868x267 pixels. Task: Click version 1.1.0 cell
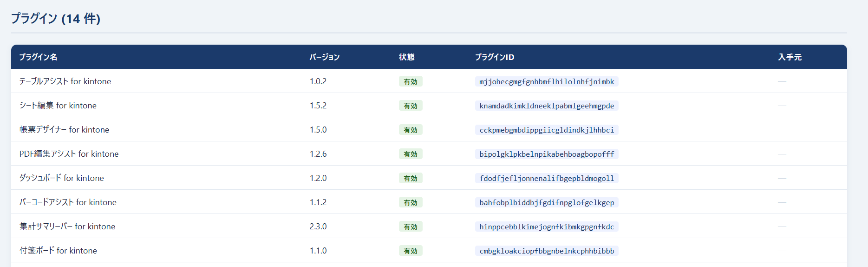pos(318,251)
